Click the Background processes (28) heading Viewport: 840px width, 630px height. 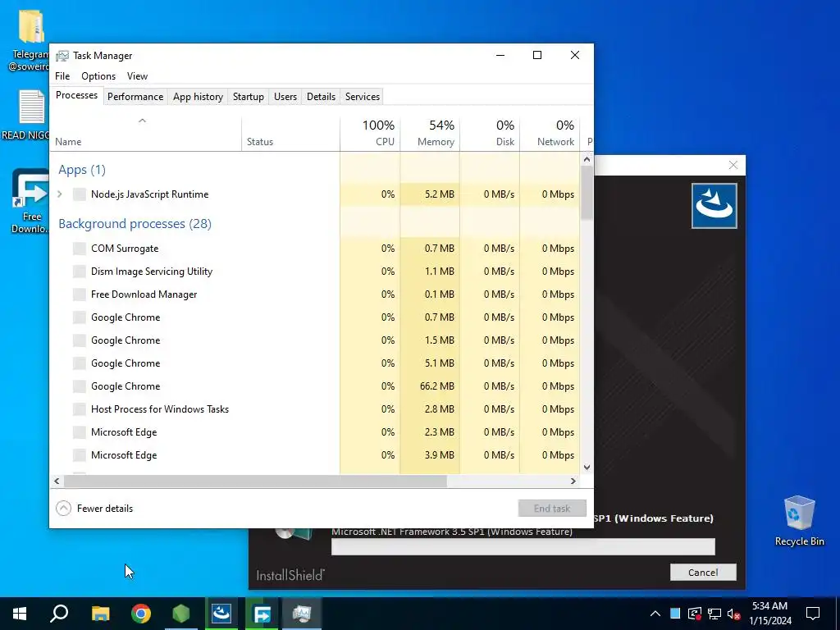click(x=135, y=223)
